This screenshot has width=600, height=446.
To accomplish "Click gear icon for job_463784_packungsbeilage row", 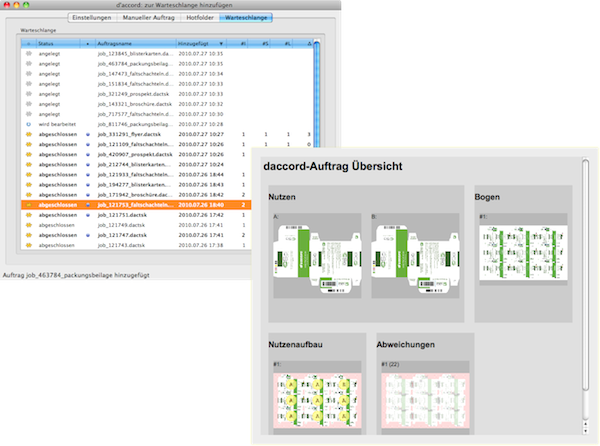I will tap(28, 64).
